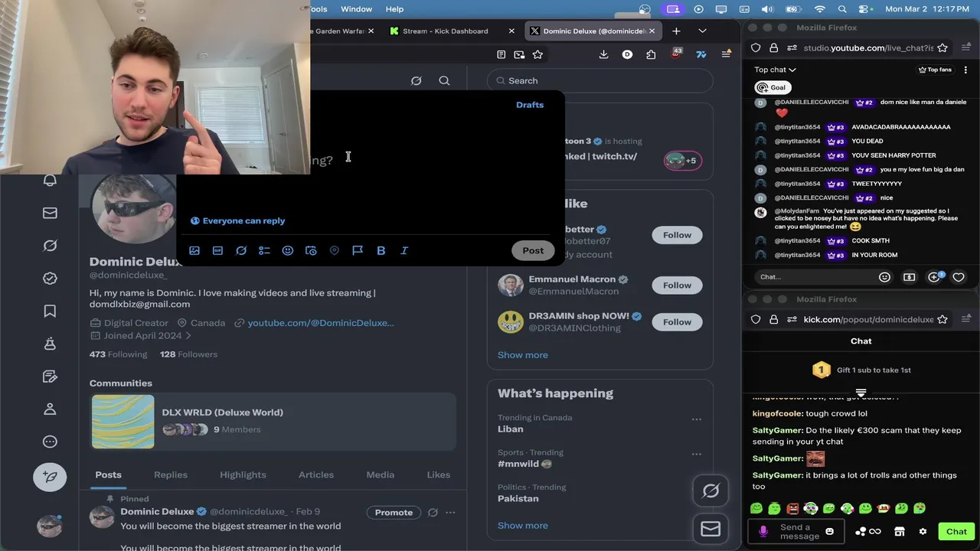Viewport: 980px width, 551px height.
Task: Click Show more under who to follow
Action: (523, 354)
